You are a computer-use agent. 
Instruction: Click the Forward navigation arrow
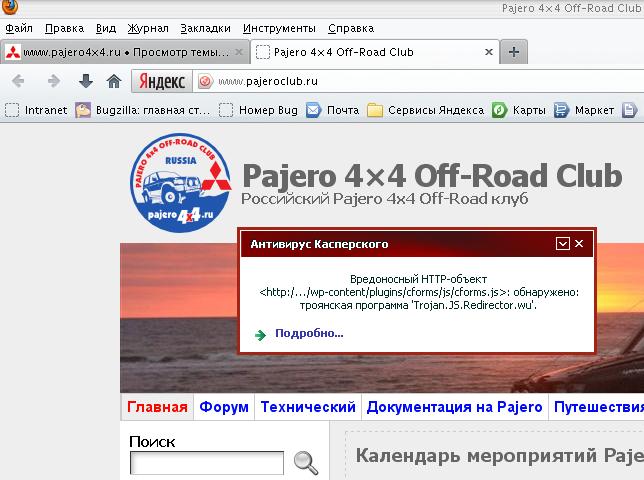click(53, 81)
